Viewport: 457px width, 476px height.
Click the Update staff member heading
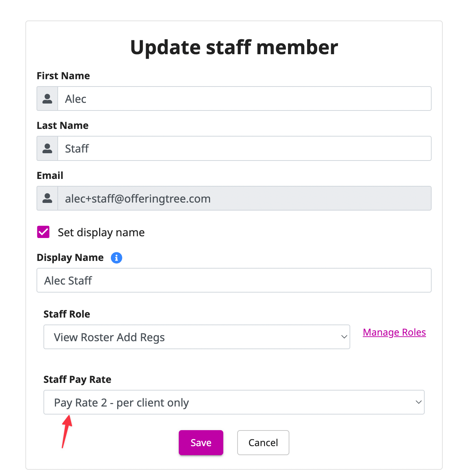coord(234,47)
